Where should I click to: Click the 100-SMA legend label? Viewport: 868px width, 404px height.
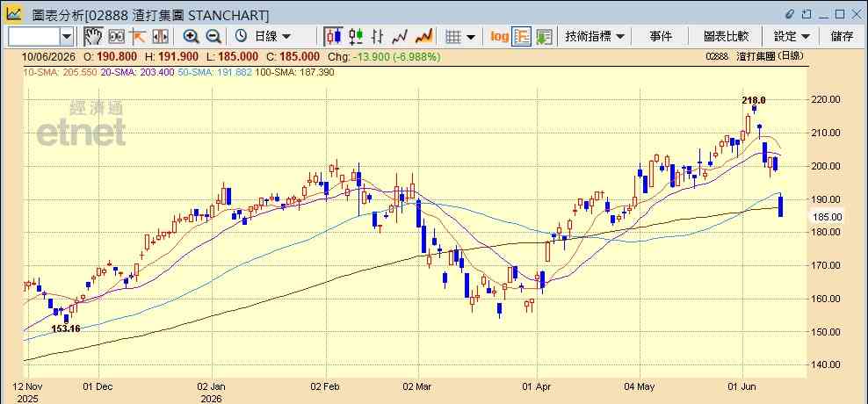[x=294, y=72]
